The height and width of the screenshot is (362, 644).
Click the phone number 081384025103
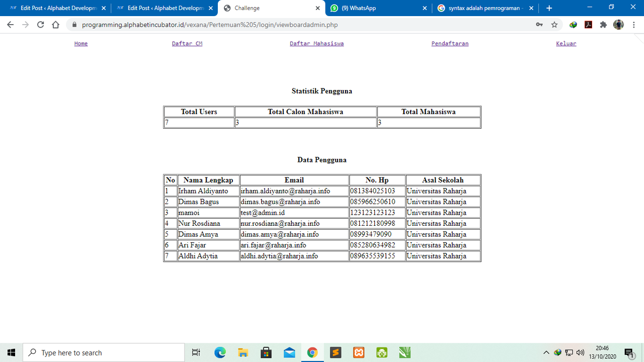[373, 191]
